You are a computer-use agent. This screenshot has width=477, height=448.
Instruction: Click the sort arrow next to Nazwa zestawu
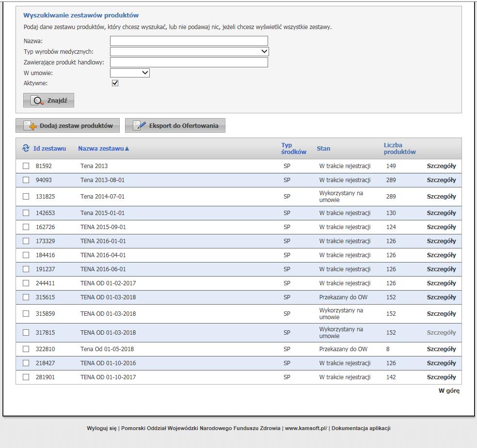click(x=127, y=149)
